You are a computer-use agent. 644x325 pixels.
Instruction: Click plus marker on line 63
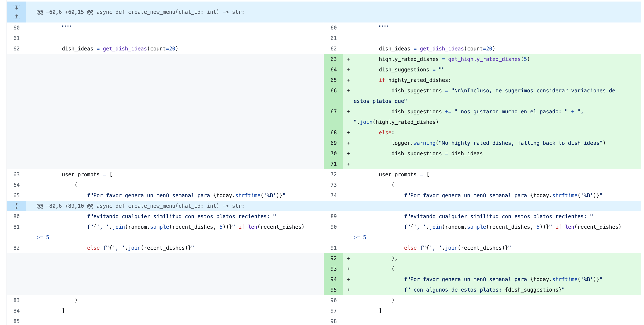348,59
